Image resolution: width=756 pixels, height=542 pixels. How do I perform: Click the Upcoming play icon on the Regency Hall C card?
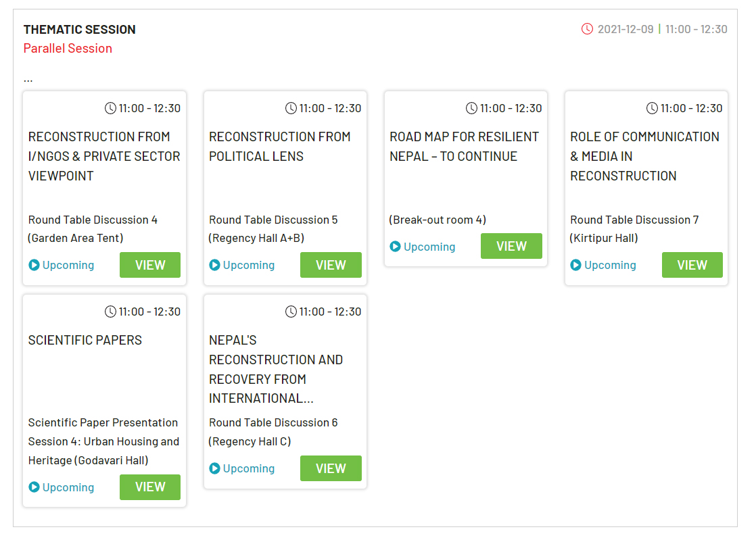pyautogui.click(x=214, y=468)
